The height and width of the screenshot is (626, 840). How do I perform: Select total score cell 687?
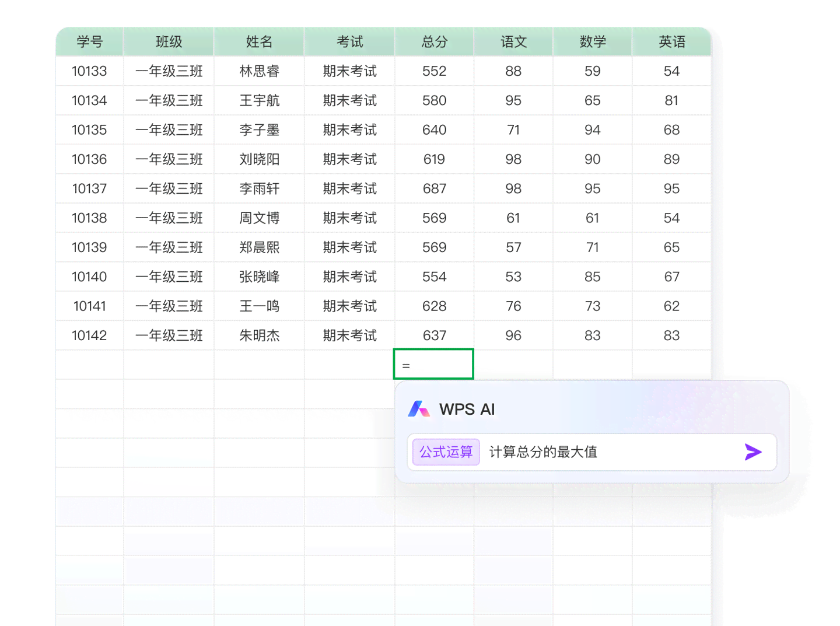pyautogui.click(x=435, y=188)
